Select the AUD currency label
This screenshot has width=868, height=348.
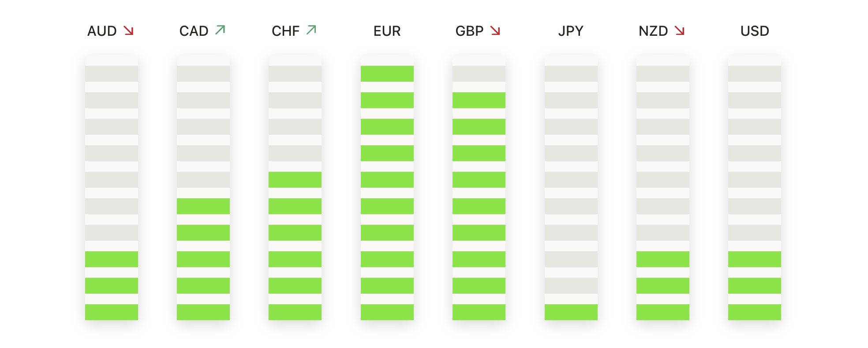pyautogui.click(x=102, y=31)
